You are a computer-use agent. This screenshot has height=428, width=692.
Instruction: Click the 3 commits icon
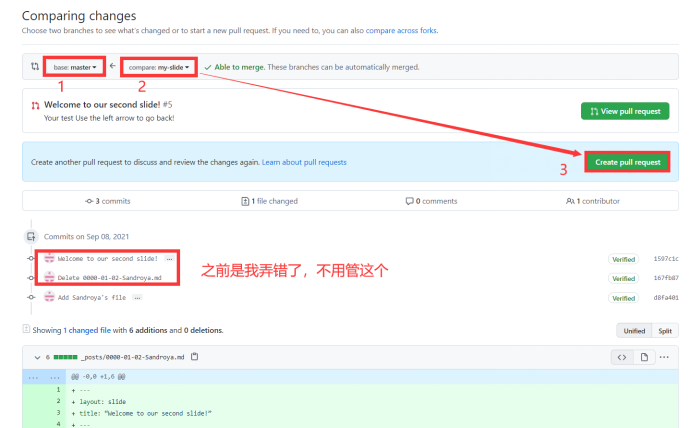[x=89, y=201]
